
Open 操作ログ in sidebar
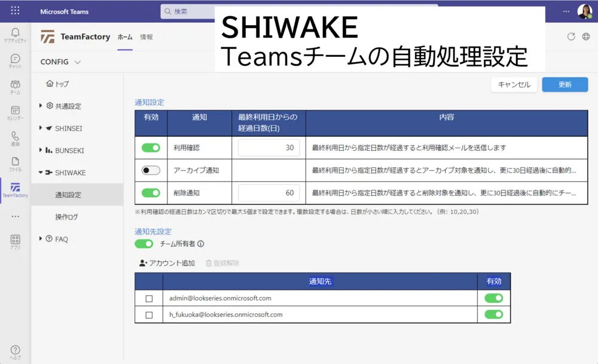[66, 217]
